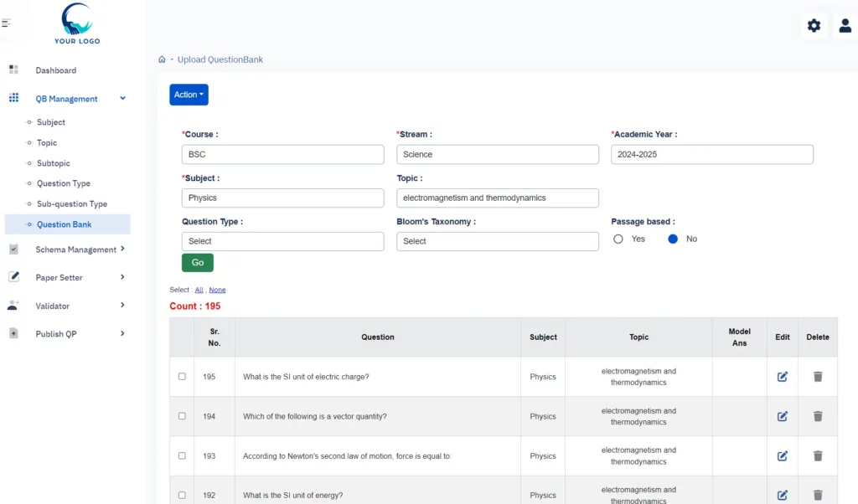Collapse QB Management chevron
The image size is (858, 504).
point(122,99)
